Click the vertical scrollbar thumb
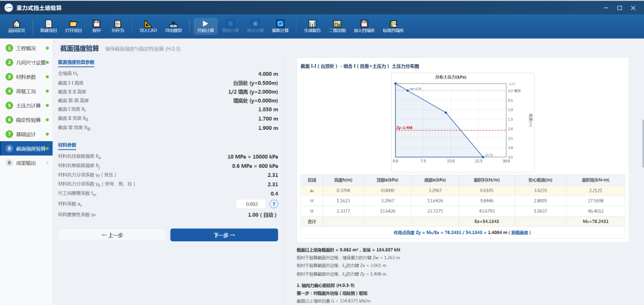This screenshot has height=305, width=644. click(642, 144)
